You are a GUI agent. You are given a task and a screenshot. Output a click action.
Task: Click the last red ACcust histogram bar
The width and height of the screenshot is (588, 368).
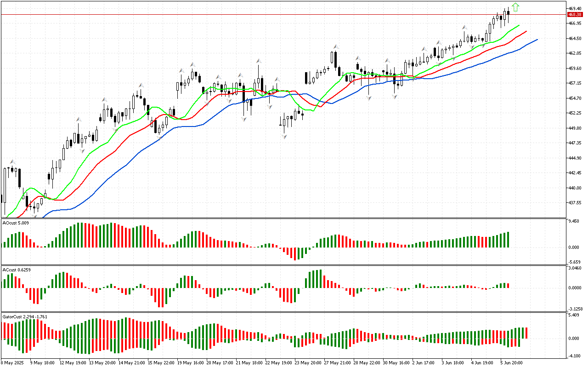pyautogui.click(x=508, y=286)
